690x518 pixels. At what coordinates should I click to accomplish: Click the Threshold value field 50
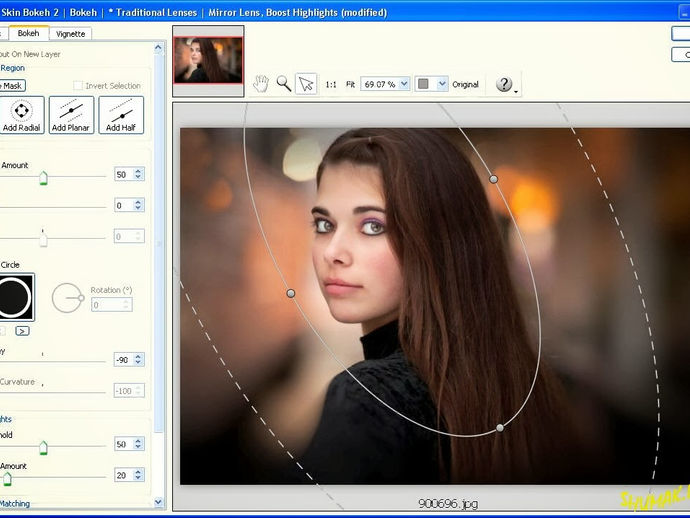point(124,444)
